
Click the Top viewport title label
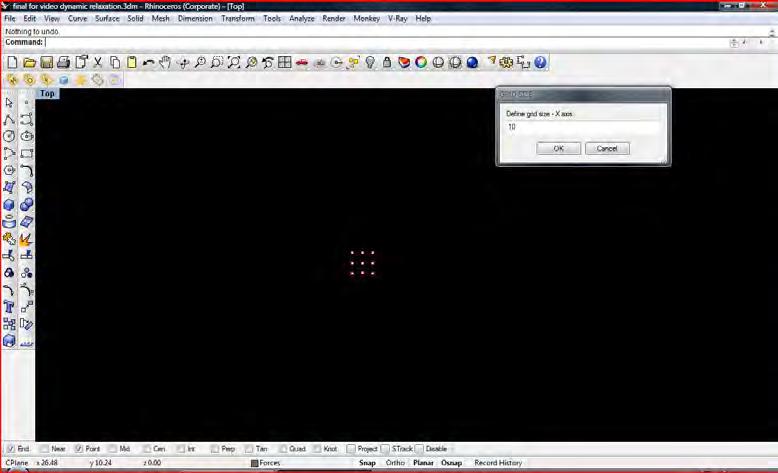[47, 93]
